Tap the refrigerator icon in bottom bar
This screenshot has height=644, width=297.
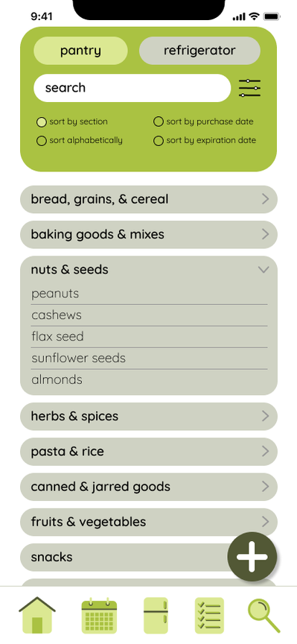pyautogui.click(x=156, y=615)
